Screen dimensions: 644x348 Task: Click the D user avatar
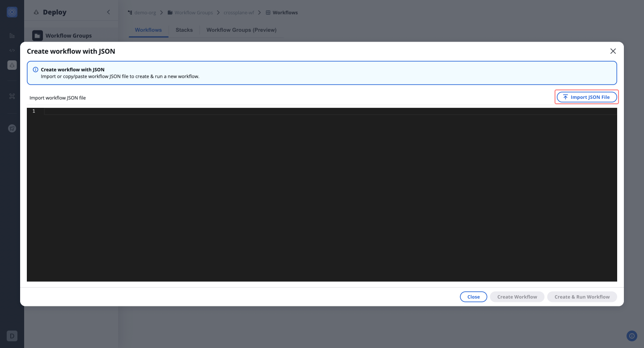coord(12,336)
